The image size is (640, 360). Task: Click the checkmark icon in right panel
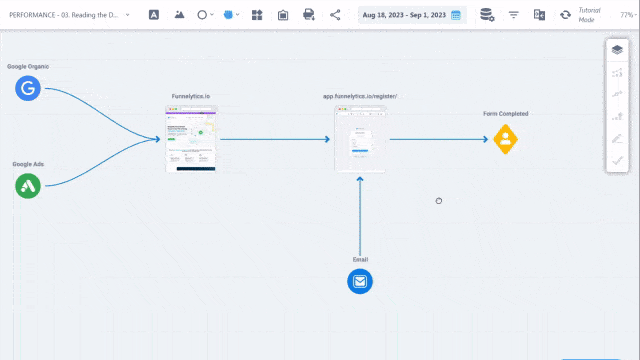[617, 161]
